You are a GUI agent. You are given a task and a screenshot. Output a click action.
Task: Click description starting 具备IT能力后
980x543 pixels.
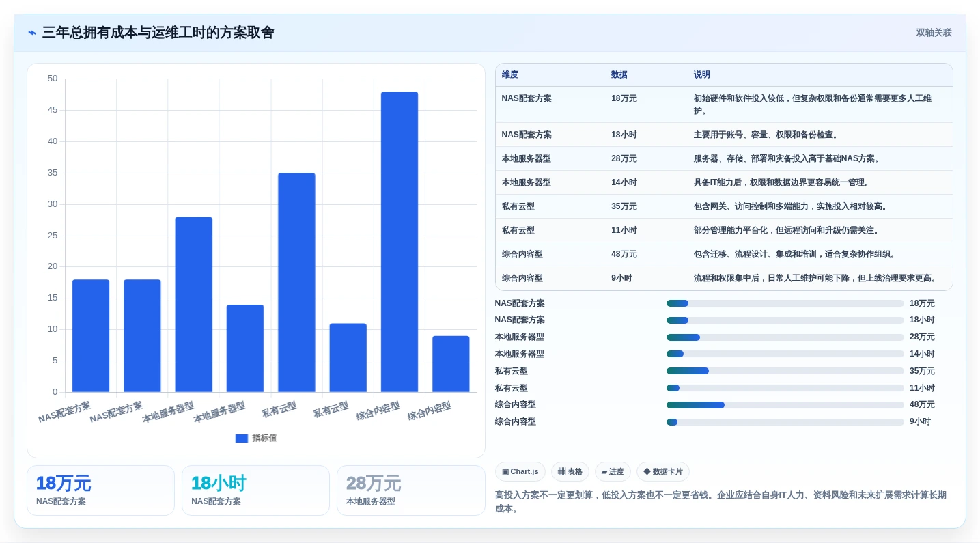pos(783,182)
